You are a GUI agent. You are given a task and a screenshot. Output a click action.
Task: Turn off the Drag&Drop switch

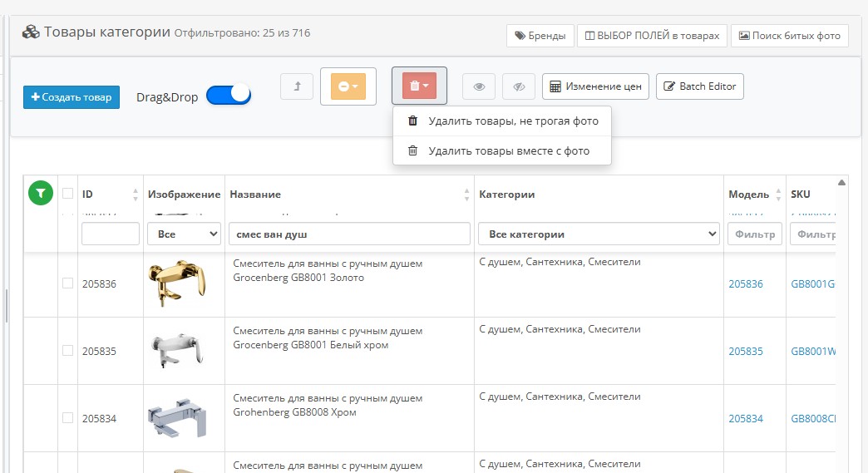point(229,95)
